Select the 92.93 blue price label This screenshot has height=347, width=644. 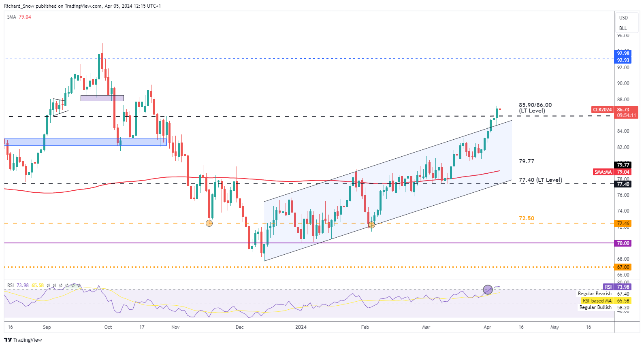tap(623, 60)
